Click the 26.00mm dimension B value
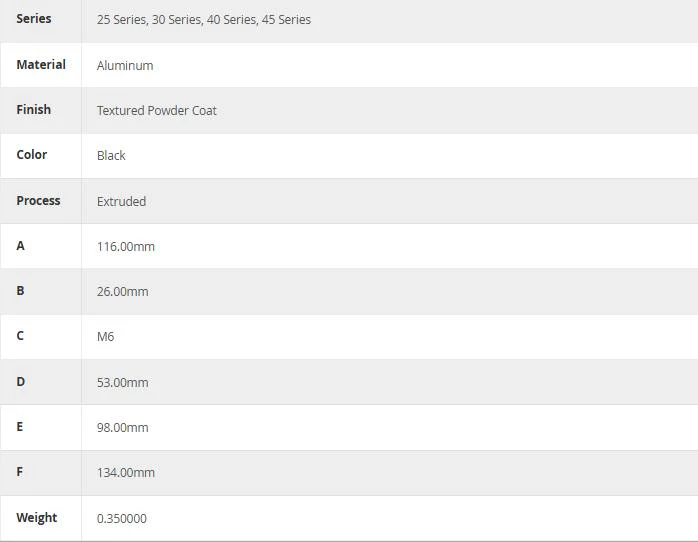Screen dimensions: 698x542 [x=123, y=291]
